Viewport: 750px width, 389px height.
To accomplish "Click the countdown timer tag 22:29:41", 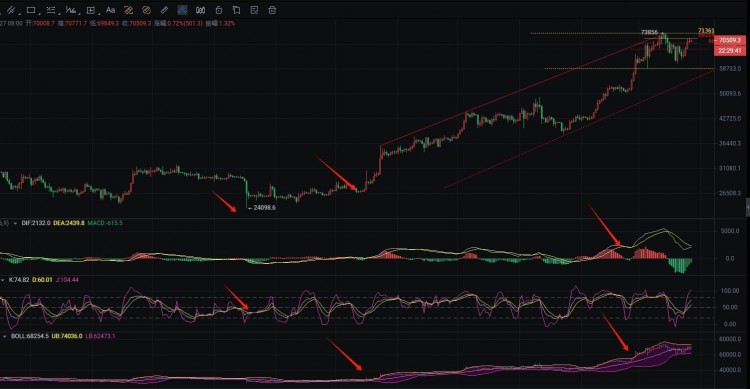I will [x=729, y=50].
